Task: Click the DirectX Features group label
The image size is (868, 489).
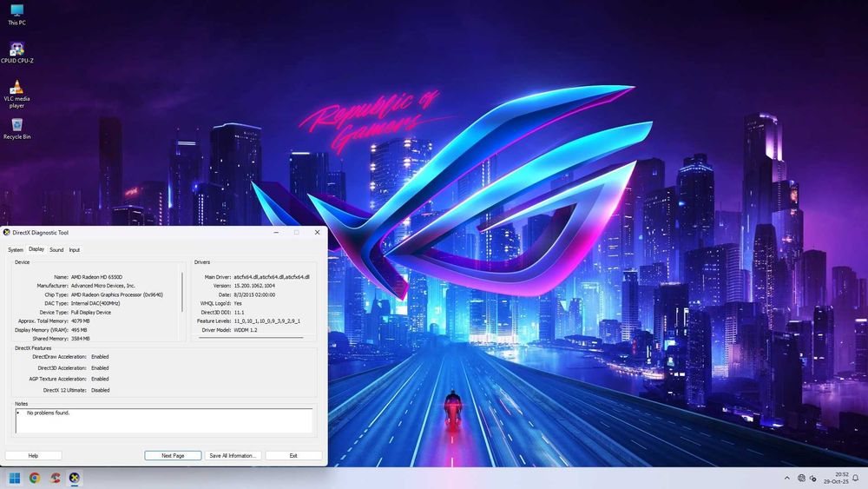Action: [x=33, y=348]
